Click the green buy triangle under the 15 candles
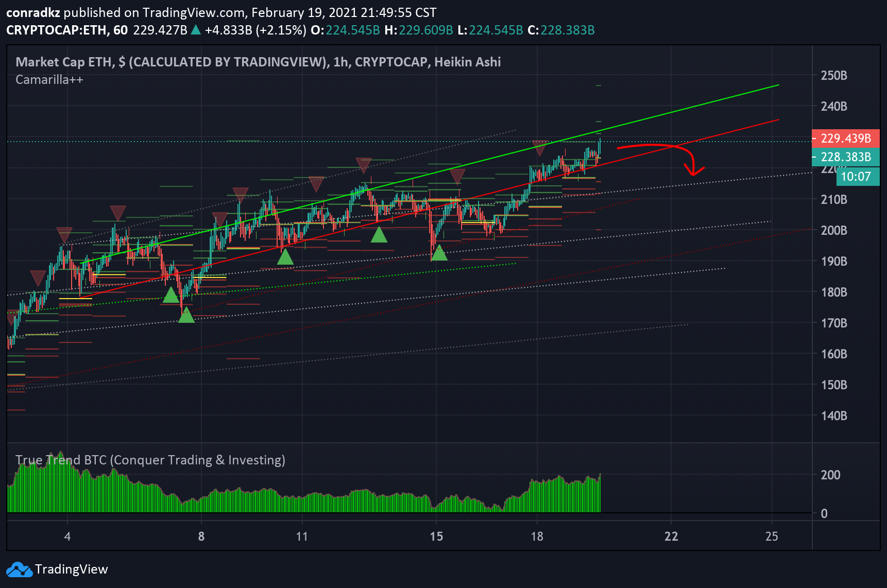The height and width of the screenshot is (588, 887). (439, 252)
